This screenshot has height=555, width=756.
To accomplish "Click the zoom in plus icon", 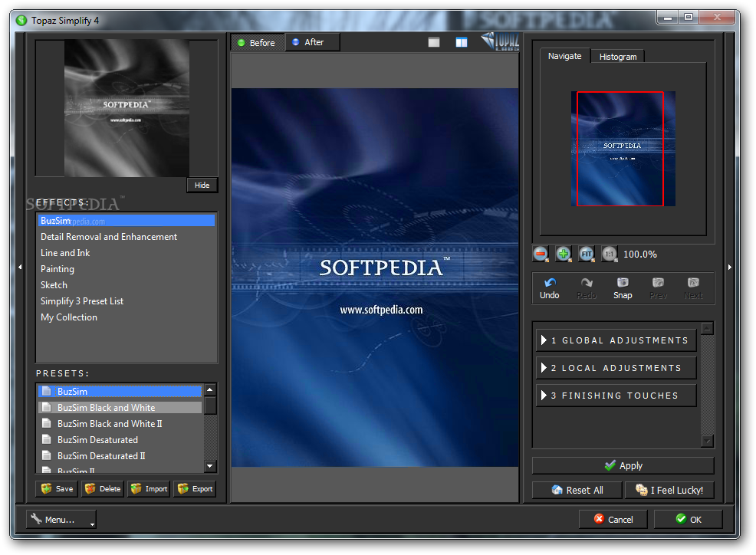I will pyautogui.click(x=563, y=254).
